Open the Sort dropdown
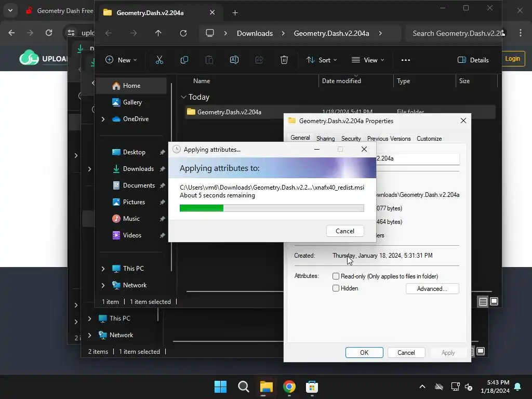This screenshot has height=399, width=532. (x=322, y=60)
